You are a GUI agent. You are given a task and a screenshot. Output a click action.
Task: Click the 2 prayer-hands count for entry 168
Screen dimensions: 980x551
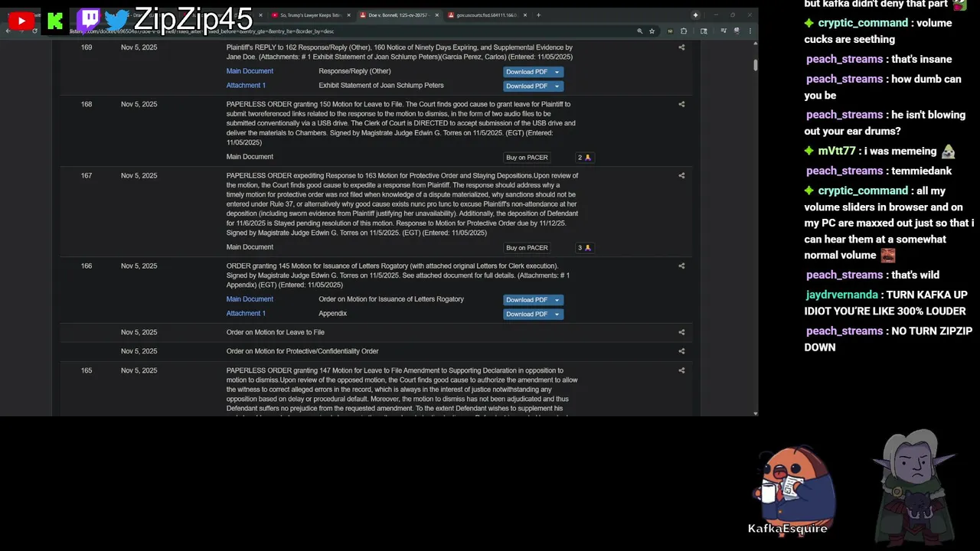coord(584,158)
